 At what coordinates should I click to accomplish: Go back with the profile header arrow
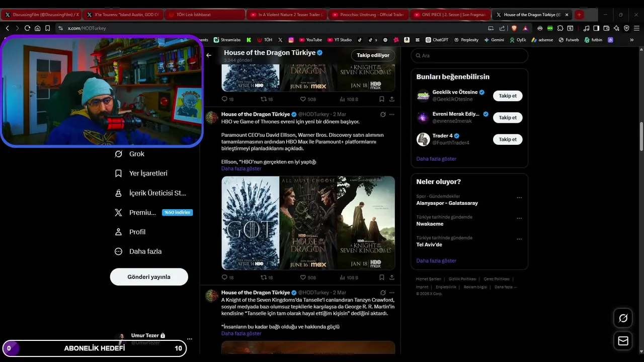(209, 55)
